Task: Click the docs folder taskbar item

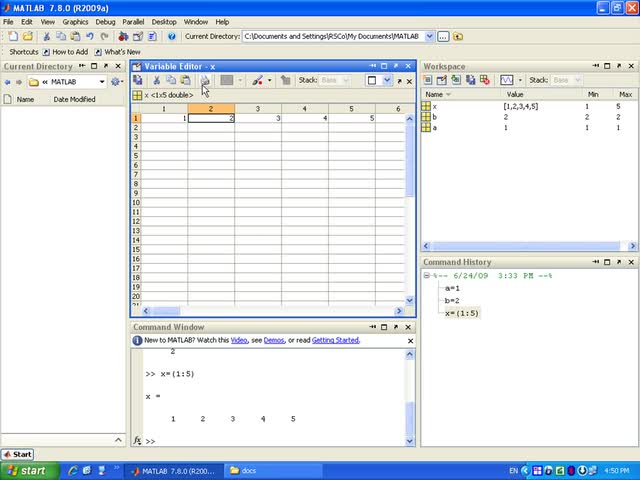Action: click(273, 471)
